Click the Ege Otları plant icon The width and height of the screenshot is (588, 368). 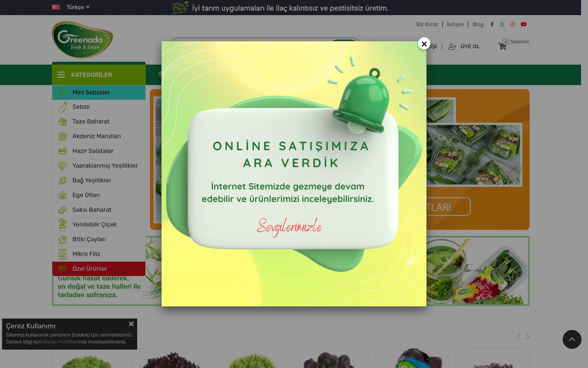tap(62, 195)
